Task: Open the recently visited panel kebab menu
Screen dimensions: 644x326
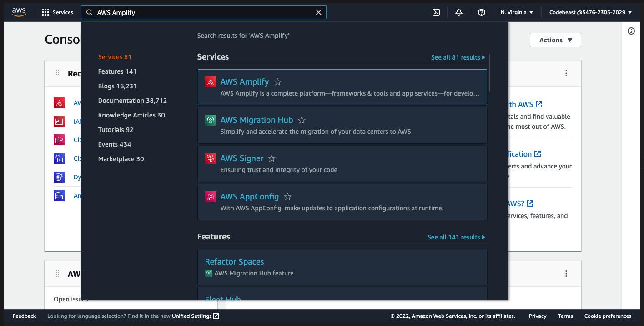Action: pos(566,73)
